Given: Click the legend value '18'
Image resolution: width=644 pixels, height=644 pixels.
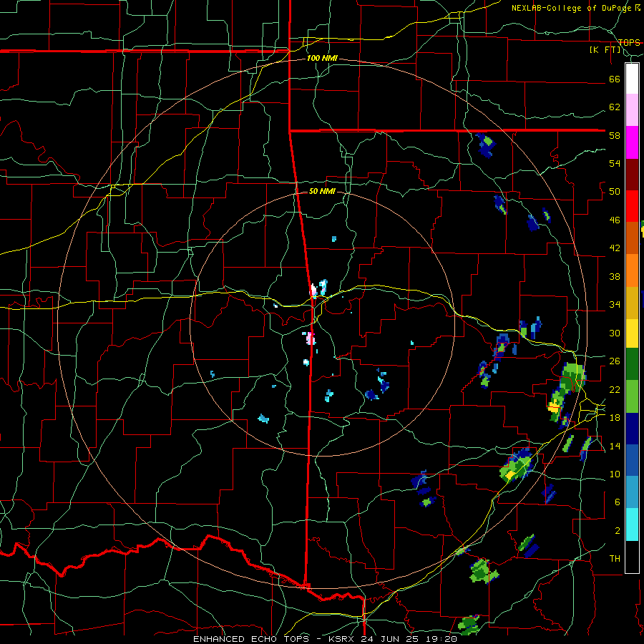Looking at the screenshot, I should (615, 418).
